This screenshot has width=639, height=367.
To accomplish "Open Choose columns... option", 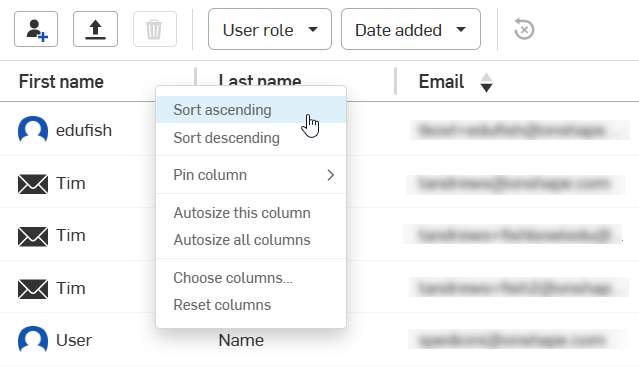I will coord(251,278).
